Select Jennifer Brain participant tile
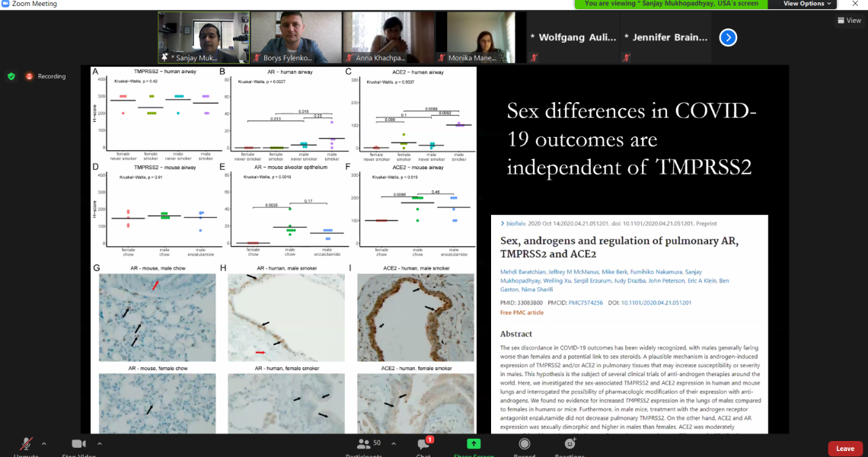This screenshot has width=868, height=457. pyautogui.click(x=666, y=37)
